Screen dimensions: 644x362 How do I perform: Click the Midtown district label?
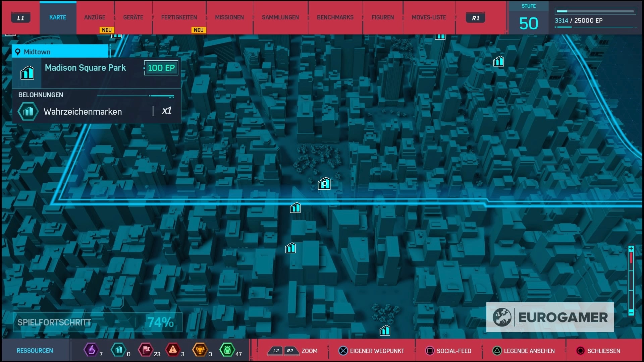tap(37, 52)
